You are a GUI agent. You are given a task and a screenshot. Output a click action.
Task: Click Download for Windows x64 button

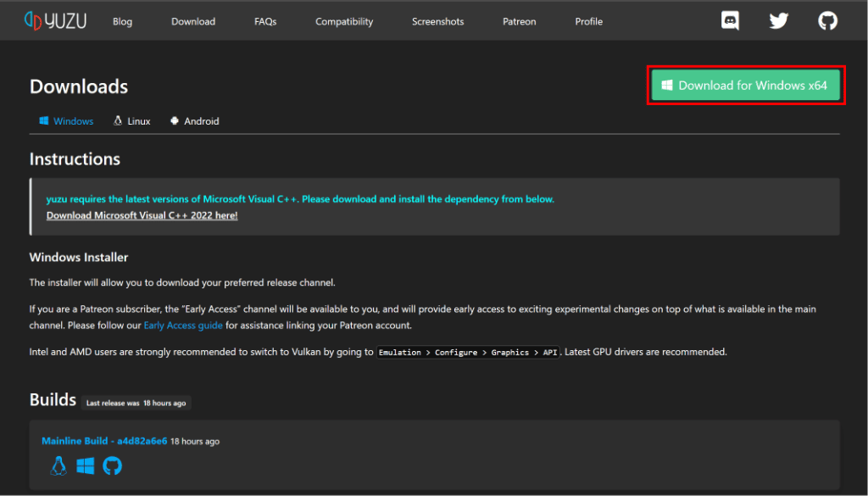coord(746,86)
